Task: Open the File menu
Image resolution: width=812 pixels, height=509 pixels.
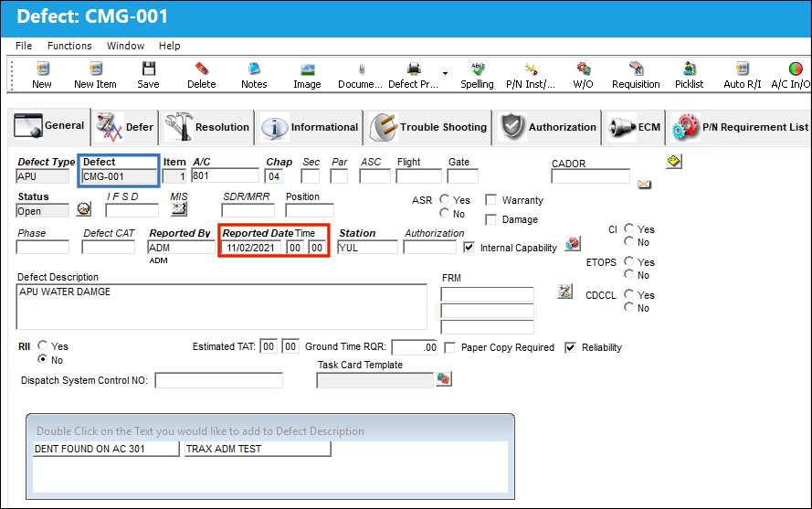Action: click(24, 46)
